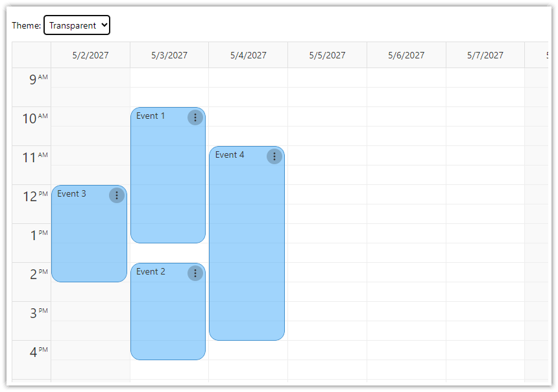
Task: Open Event 1's context menu icon
Action: pyautogui.click(x=195, y=117)
